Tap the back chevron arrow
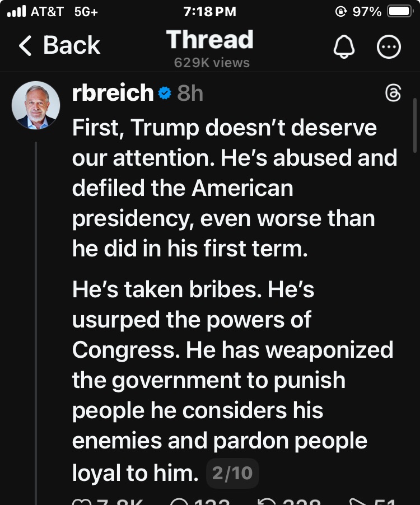 pyautogui.click(x=25, y=46)
